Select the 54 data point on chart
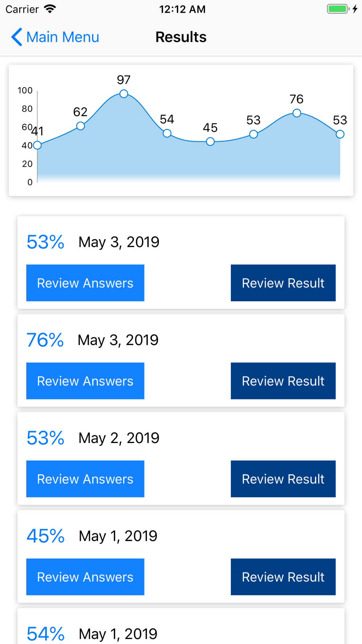The height and width of the screenshot is (644, 362). (167, 134)
